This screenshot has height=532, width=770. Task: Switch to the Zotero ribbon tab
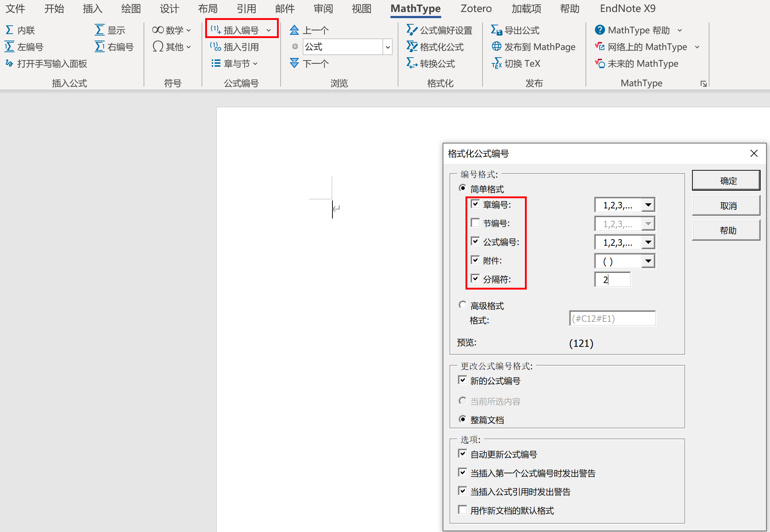click(x=476, y=9)
